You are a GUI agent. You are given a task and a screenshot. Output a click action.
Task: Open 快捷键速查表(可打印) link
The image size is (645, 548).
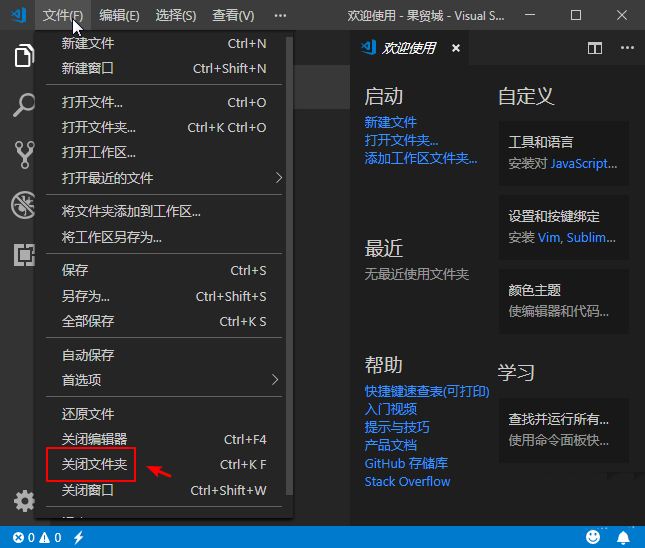(427, 391)
